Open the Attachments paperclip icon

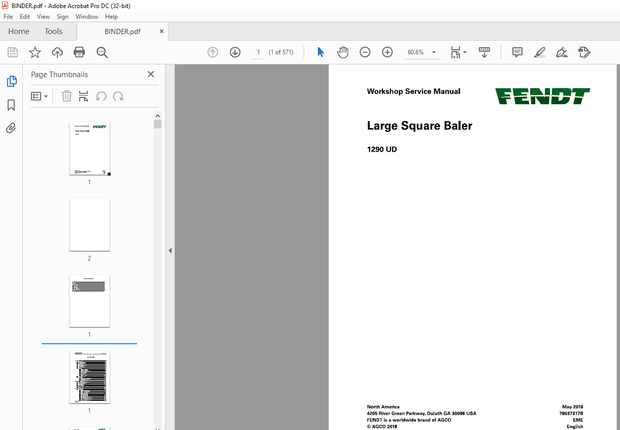[x=11, y=128]
